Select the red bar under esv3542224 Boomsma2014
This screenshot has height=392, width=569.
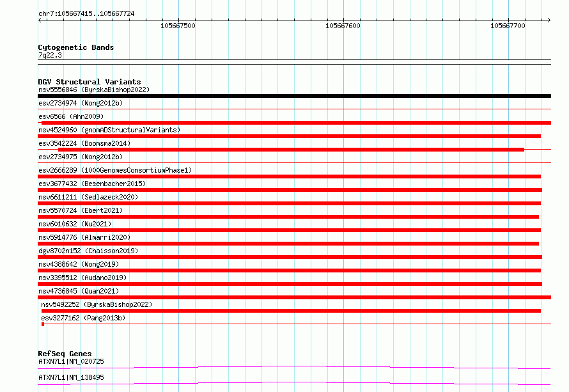click(291, 150)
